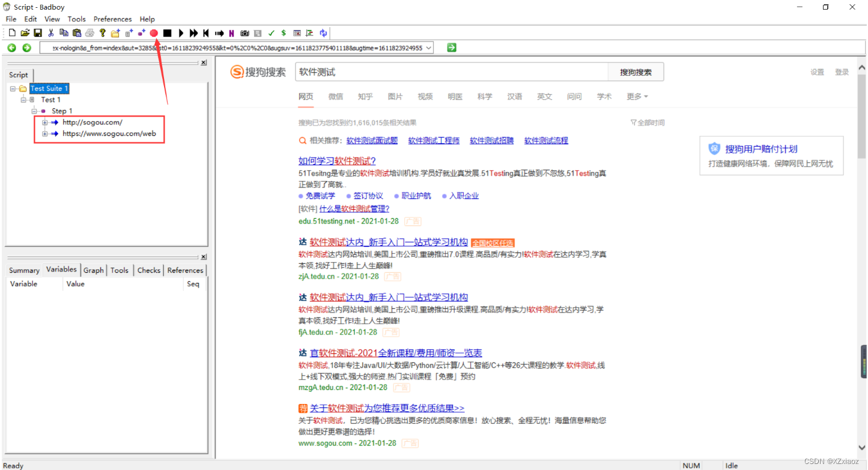Open the File menu
The height and width of the screenshot is (470, 868).
(11, 19)
